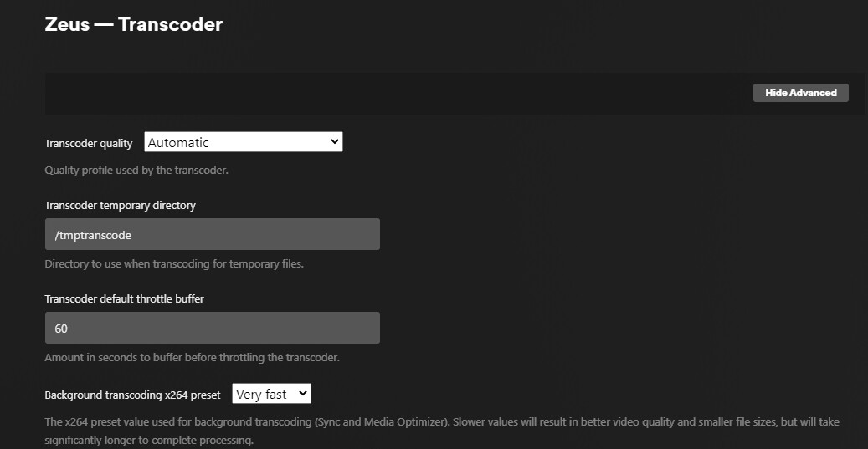Click the arrow on the Automatic combo box

pyautogui.click(x=335, y=142)
